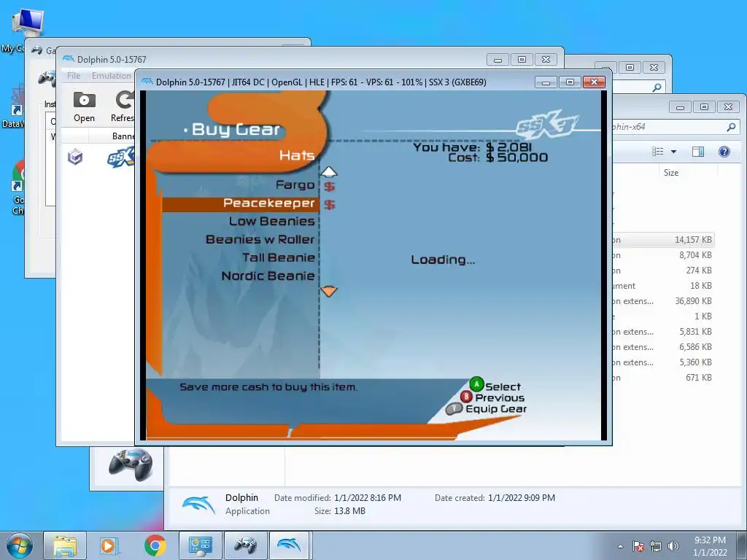Click the control panel taskbar icon
The height and width of the screenshot is (560, 747).
click(x=200, y=545)
